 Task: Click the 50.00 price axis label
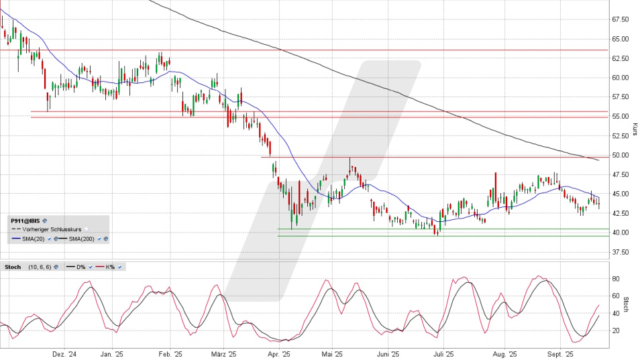(621, 155)
